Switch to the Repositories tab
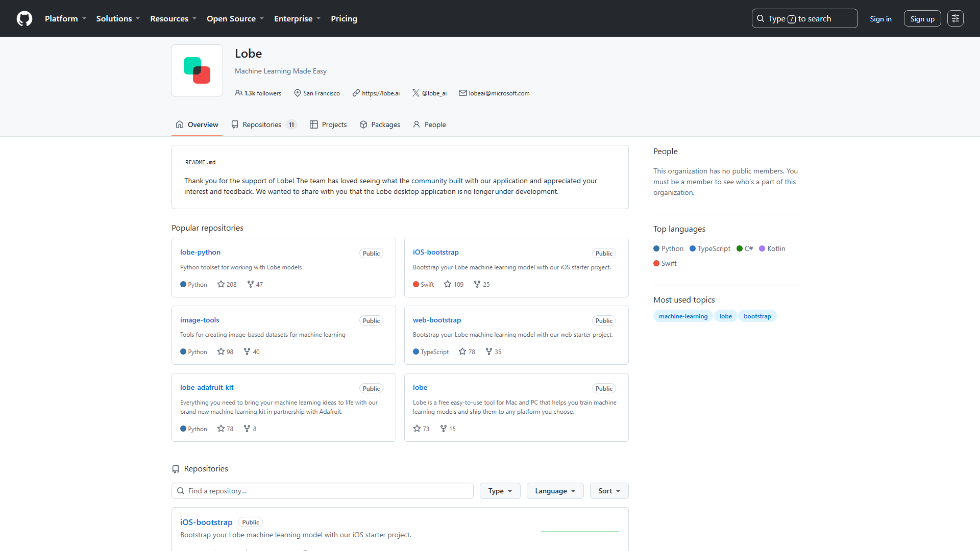This screenshot has height=551, width=980. [x=264, y=124]
